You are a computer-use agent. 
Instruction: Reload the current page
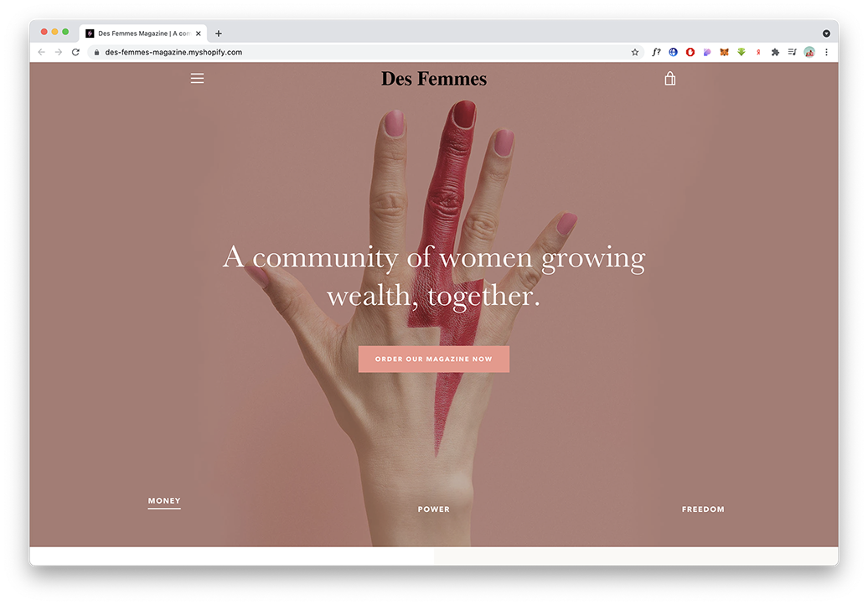[76, 52]
